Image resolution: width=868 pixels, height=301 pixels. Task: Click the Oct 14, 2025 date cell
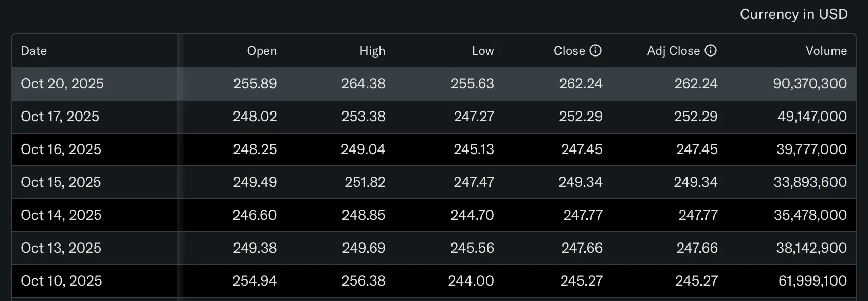[61, 215]
